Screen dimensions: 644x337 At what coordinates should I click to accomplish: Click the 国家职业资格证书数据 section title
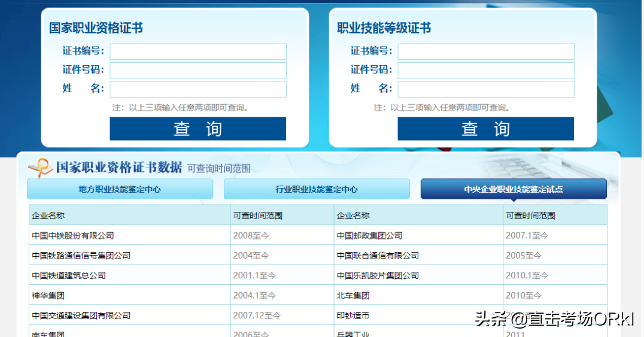pos(119,167)
